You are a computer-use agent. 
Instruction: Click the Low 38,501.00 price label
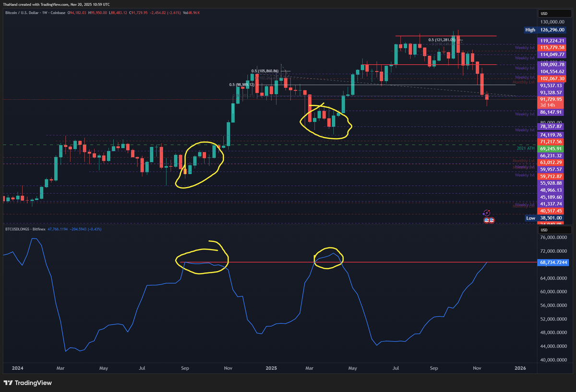coord(544,218)
